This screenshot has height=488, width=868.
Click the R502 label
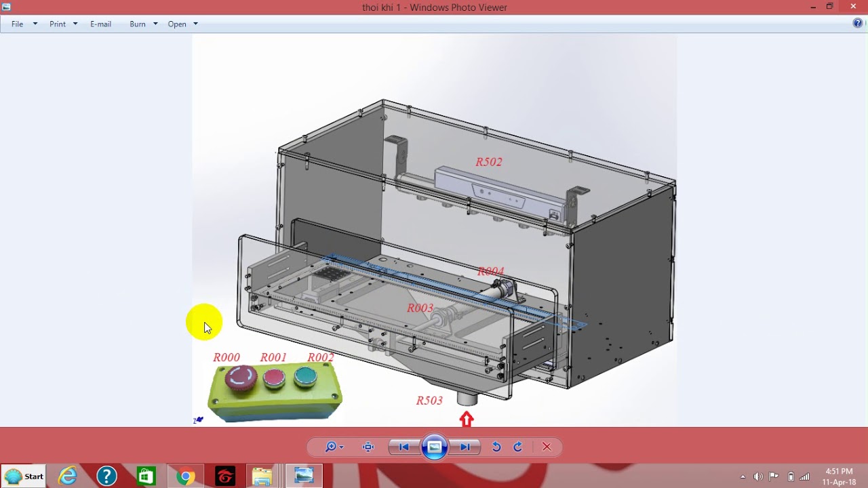[x=489, y=162]
